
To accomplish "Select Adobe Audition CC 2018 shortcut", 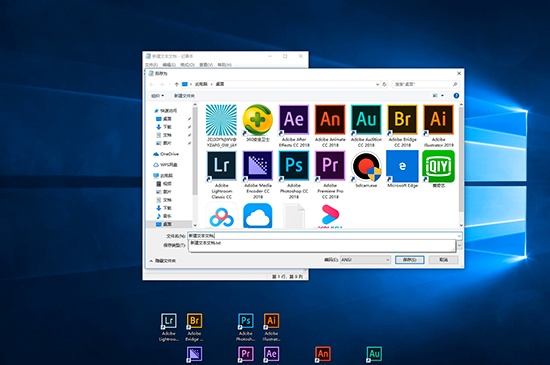I will point(366,126).
